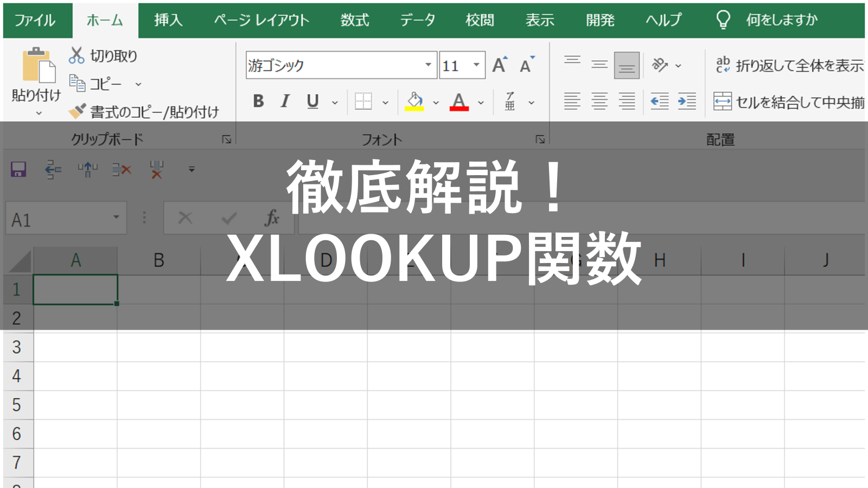Click the confirm checkmark in formula bar
Viewport: 868px width, 488px height.
(229, 218)
